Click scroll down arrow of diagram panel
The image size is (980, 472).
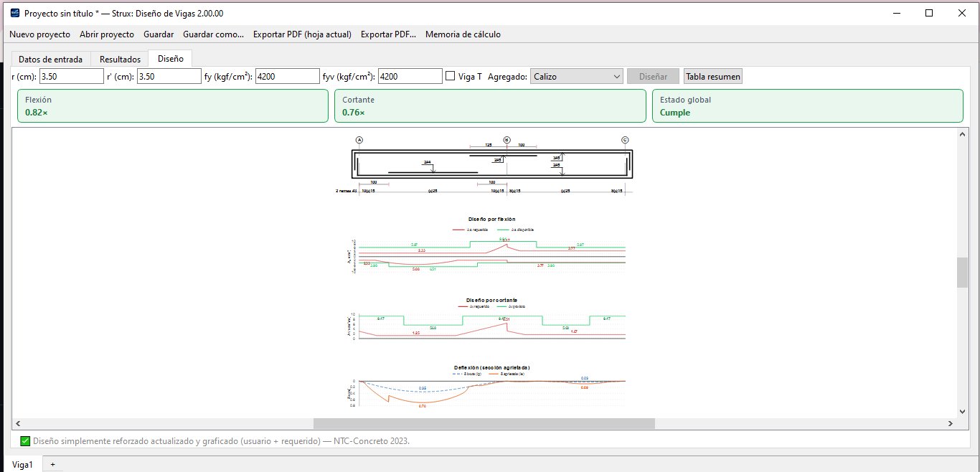point(963,412)
